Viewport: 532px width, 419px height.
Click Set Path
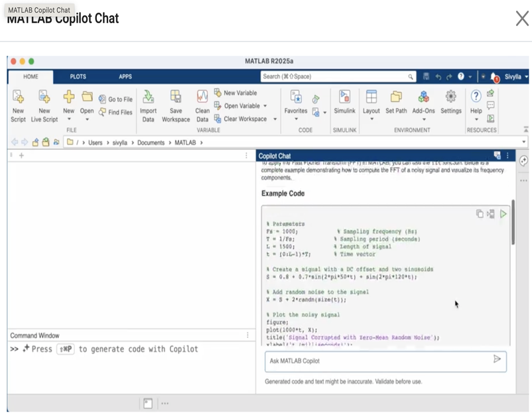pyautogui.click(x=396, y=101)
